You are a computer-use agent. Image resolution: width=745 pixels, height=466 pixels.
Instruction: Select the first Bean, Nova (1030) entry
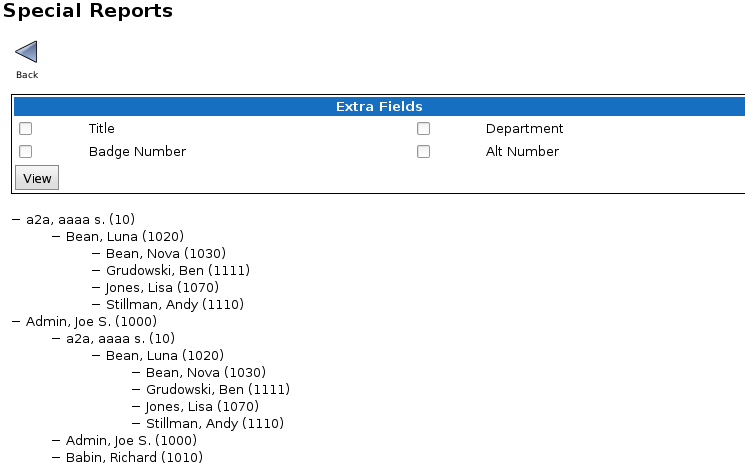click(166, 254)
